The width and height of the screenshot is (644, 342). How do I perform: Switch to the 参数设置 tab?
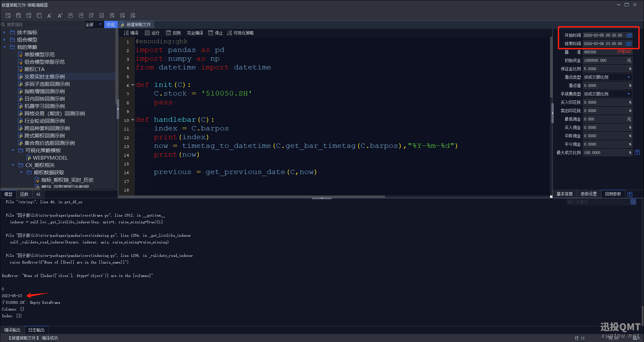tap(589, 194)
